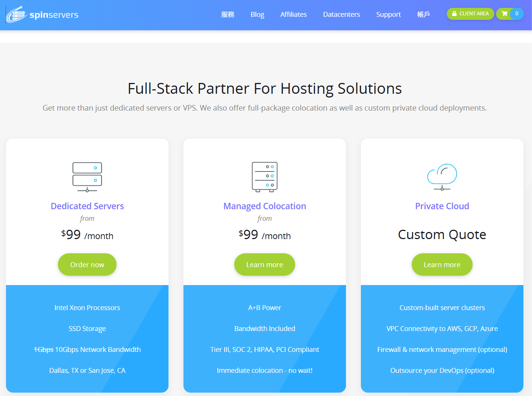Open the Support menu
The height and width of the screenshot is (396, 532).
[388, 15]
